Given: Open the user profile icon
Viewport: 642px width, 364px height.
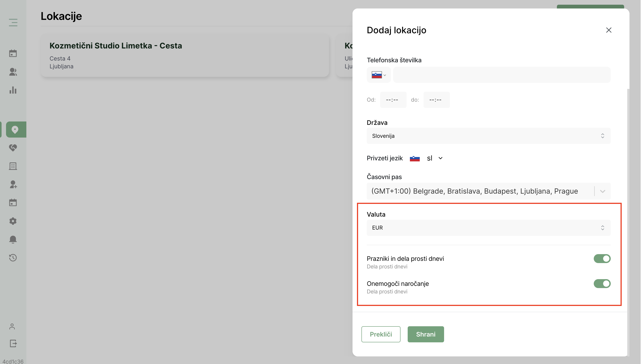Looking at the screenshot, I should 12,326.
